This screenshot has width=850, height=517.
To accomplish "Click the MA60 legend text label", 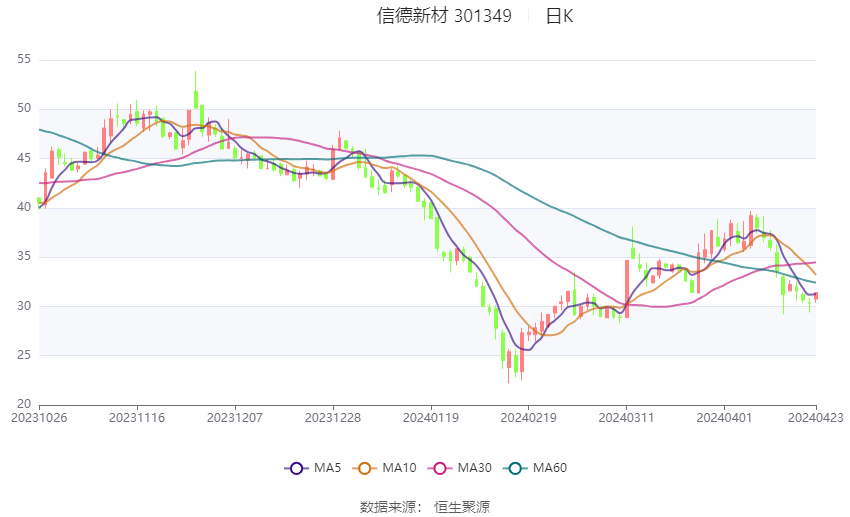I will 550,468.
